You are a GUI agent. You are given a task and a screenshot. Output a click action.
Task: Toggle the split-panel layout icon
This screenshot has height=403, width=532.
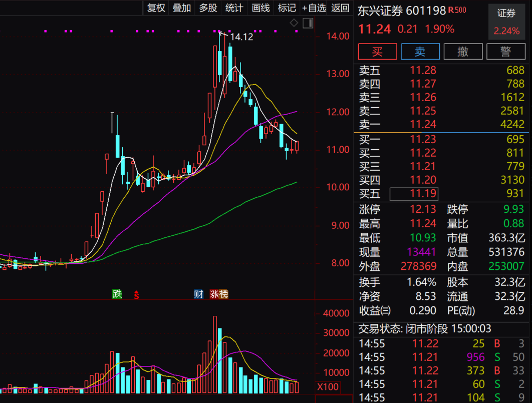pyautogui.click(x=308, y=23)
